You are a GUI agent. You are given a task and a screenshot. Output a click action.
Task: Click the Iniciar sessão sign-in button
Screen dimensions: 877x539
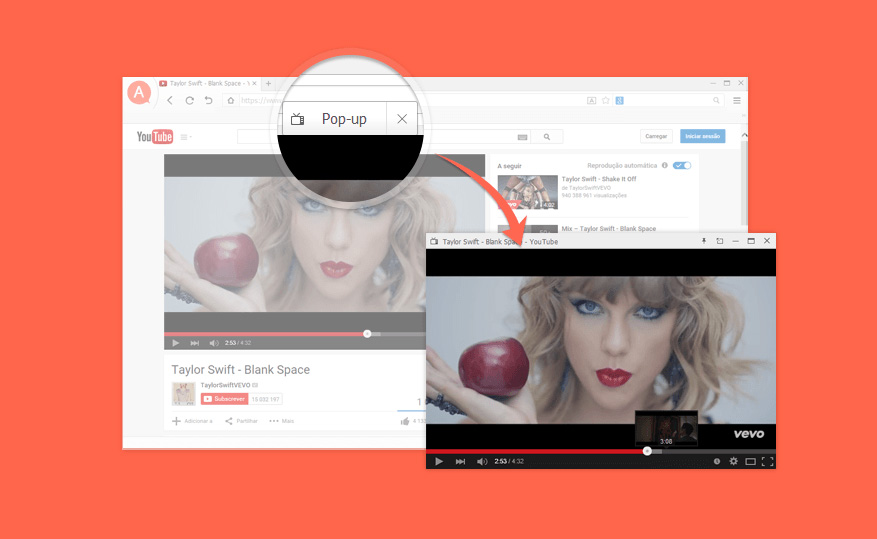tap(702, 136)
